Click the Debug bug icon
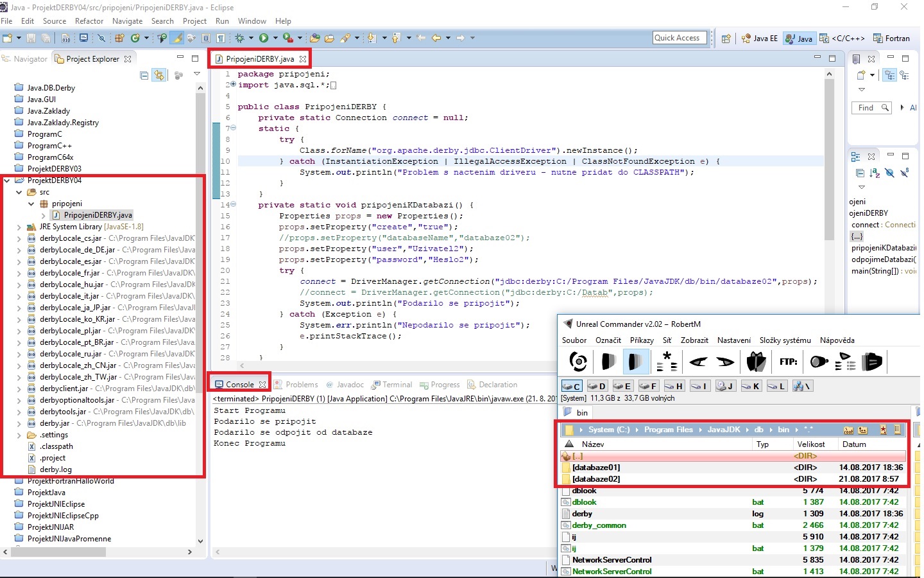 pyautogui.click(x=240, y=39)
